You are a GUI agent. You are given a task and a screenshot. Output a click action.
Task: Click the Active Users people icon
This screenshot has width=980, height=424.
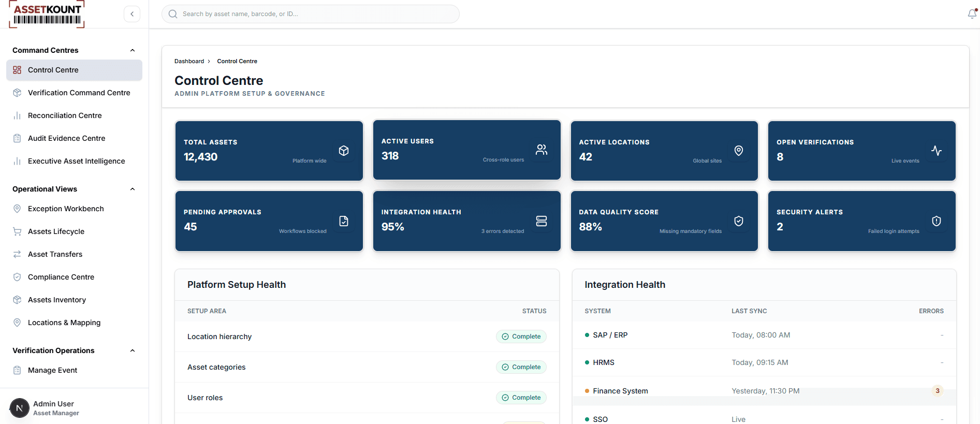click(542, 150)
